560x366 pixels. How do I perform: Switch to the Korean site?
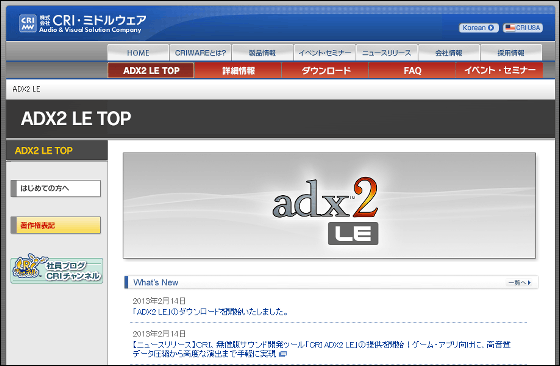pos(479,28)
